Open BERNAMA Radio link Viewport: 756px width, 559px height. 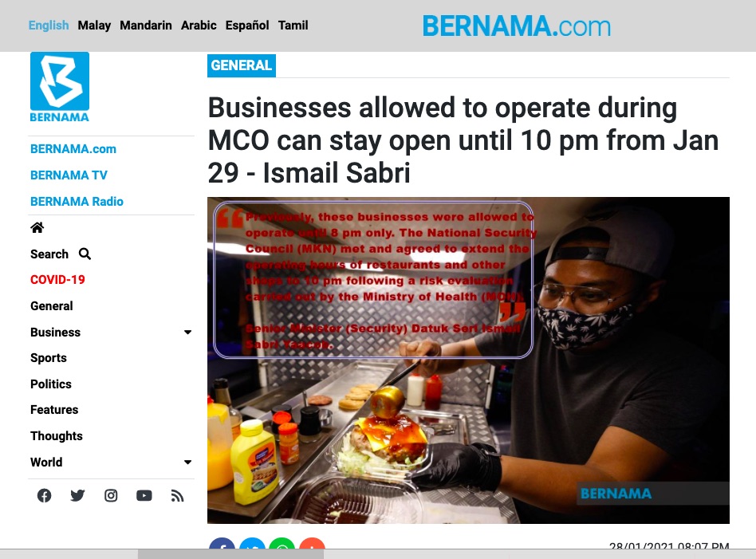coord(77,201)
